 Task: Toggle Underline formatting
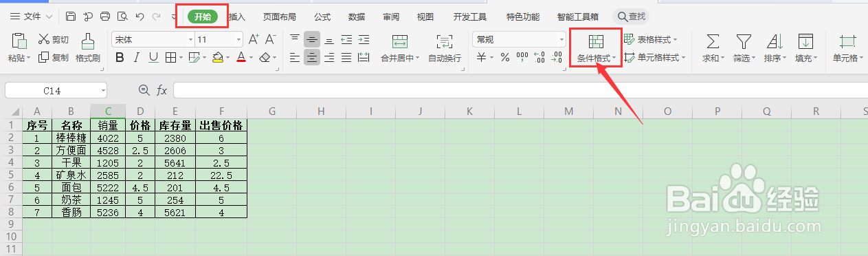click(153, 58)
